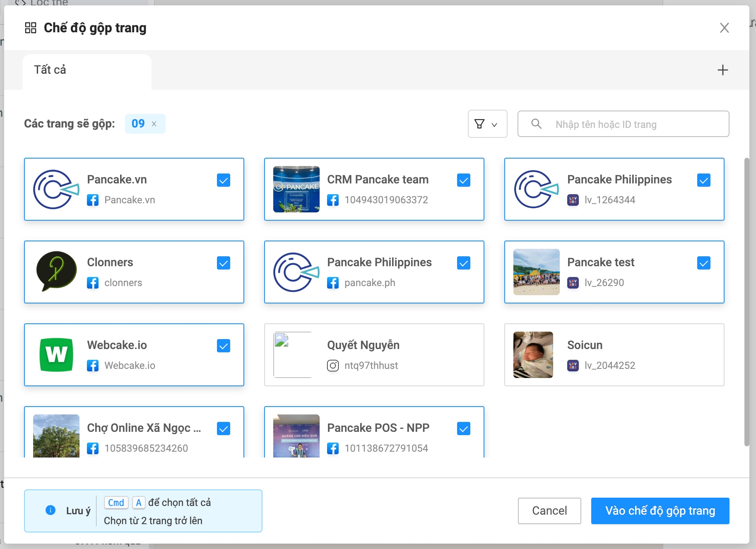Close the Chế độ gộp trang dialog
This screenshot has height=549, width=756.
coord(724,28)
